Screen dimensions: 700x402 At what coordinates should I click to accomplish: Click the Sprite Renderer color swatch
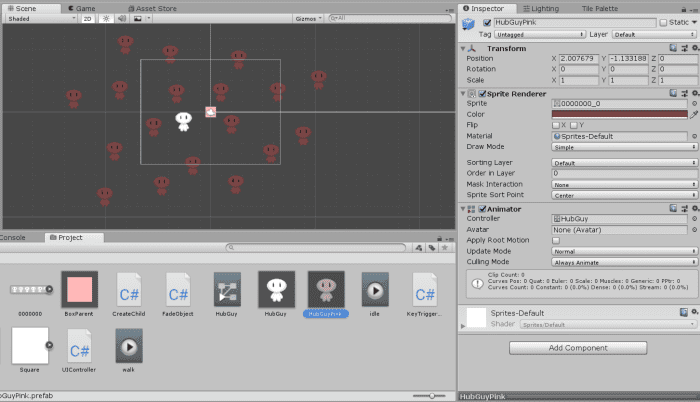(x=619, y=114)
